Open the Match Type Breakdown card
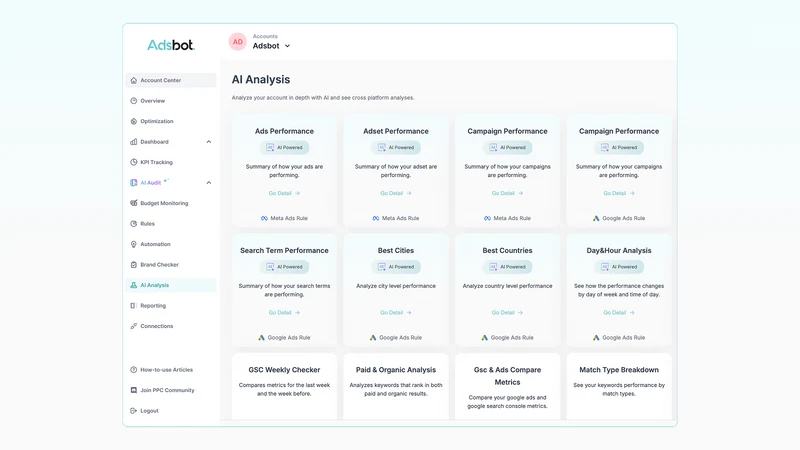 pyautogui.click(x=619, y=386)
